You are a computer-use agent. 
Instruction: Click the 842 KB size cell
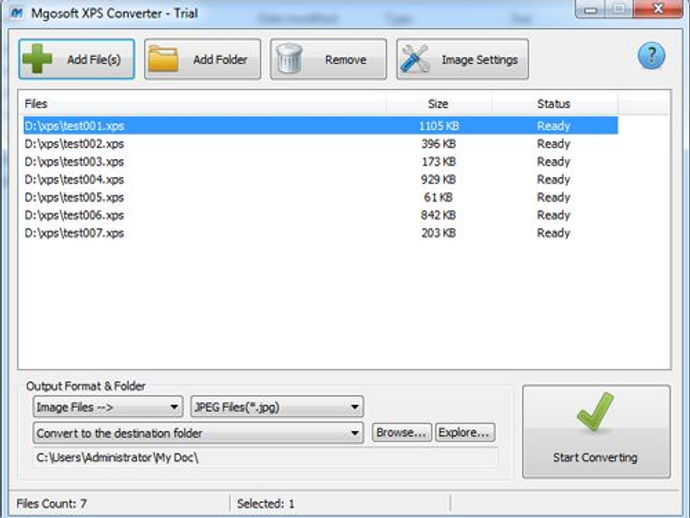pyautogui.click(x=439, y=215)
